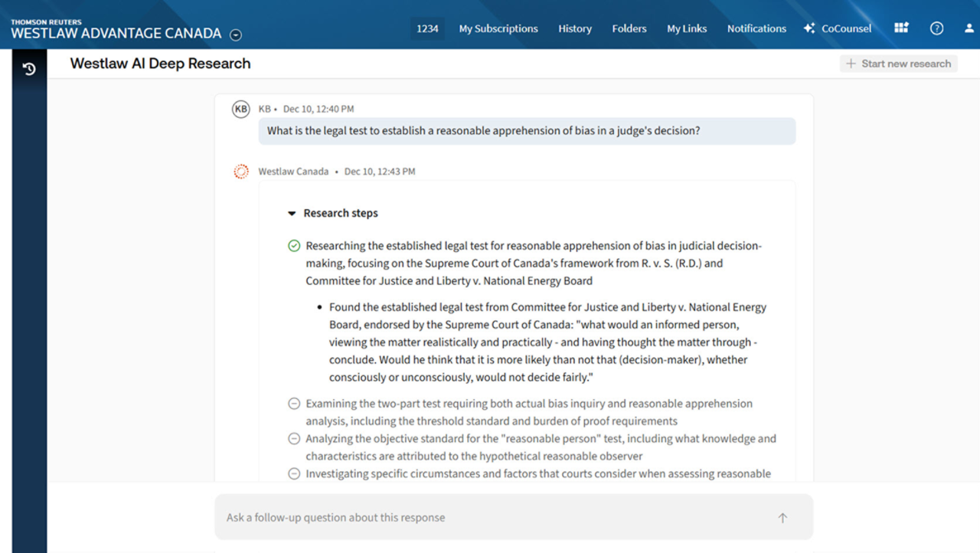Submit follow-up with the up arrow icon
980x553 pixels.
tap(782, 518)
